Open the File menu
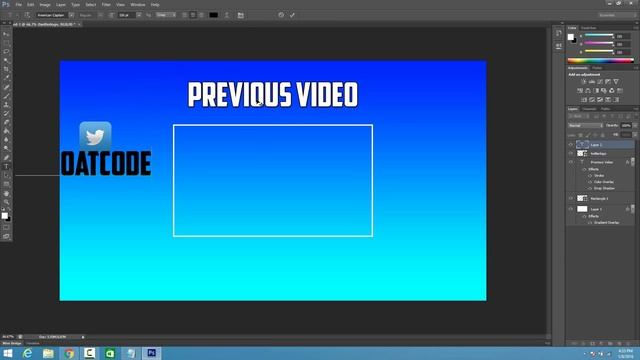640x360 pixels. [x=18, y=4]
